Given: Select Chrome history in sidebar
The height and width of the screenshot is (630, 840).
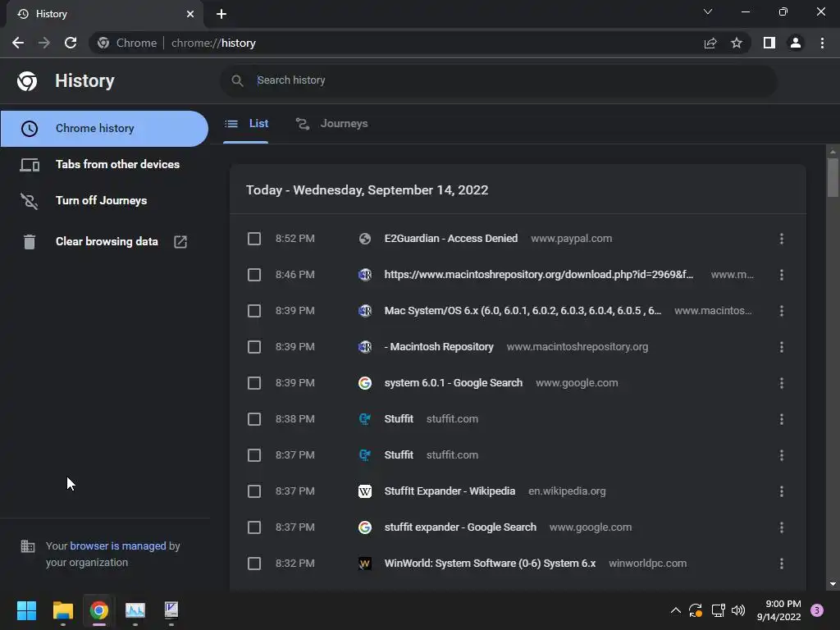Looking at the screenshot, I should (104, 129).
